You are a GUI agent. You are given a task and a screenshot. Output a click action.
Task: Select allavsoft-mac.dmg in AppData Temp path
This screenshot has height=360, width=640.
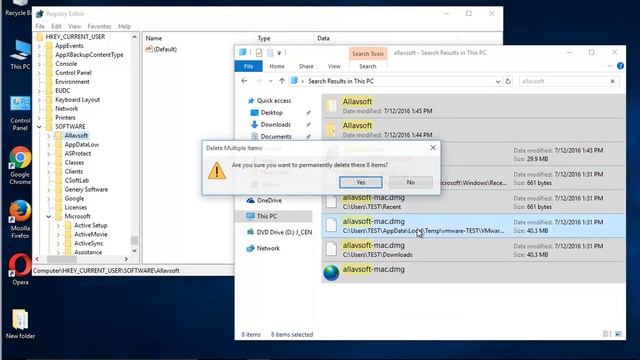(x=473, y=226)
